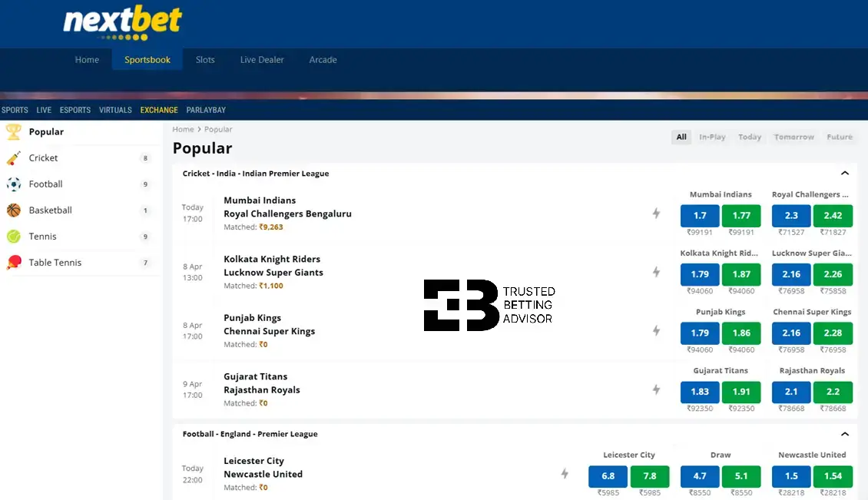Viewport: 868px width, 500px height.
Task: Click lightning icon for Kolkata Knight Riders match
Action: (x=656, y=272)
